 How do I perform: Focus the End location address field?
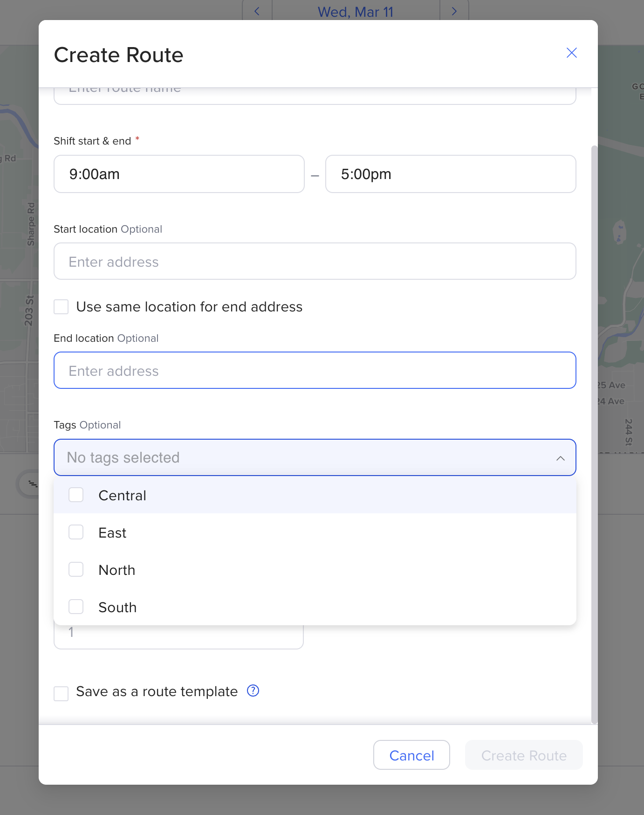315,371
